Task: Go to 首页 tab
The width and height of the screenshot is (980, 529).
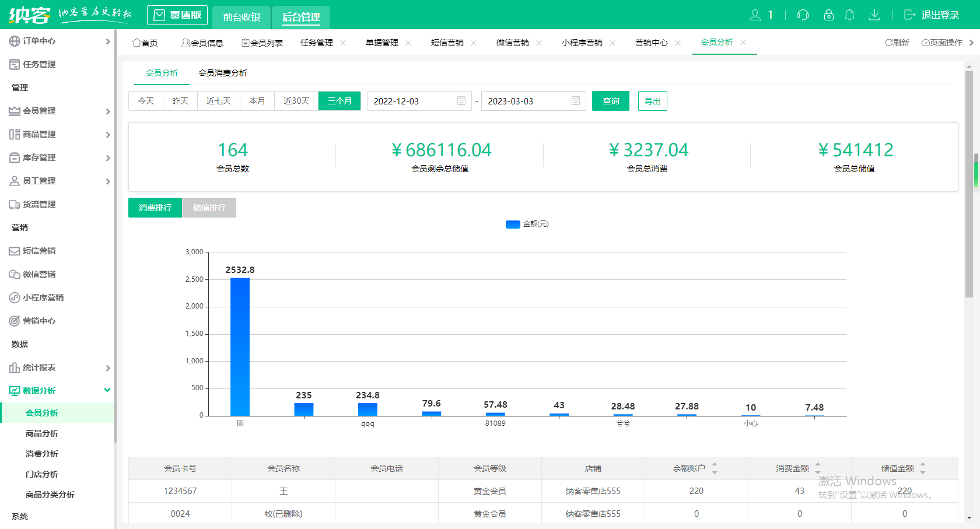Action: click(145, 43)
